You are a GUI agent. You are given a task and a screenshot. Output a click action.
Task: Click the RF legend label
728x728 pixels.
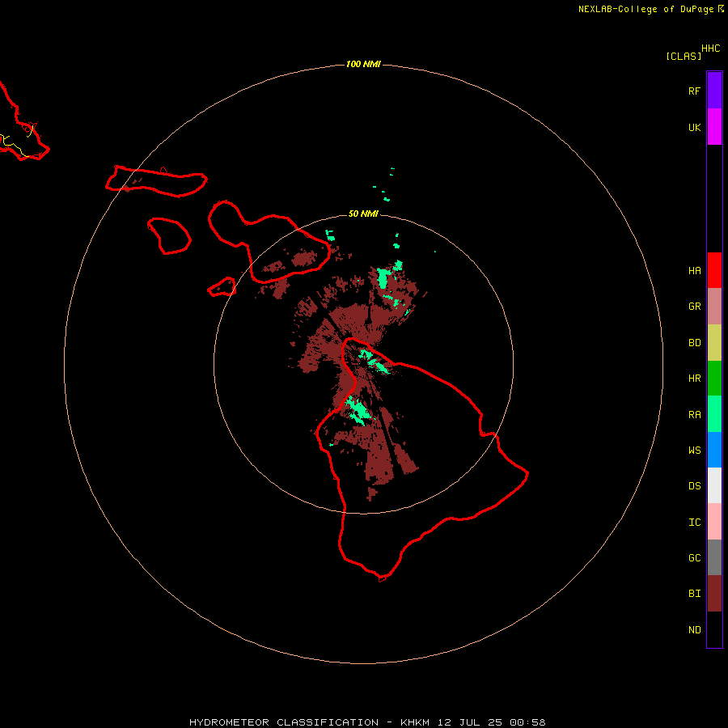(x=694, y=91)
